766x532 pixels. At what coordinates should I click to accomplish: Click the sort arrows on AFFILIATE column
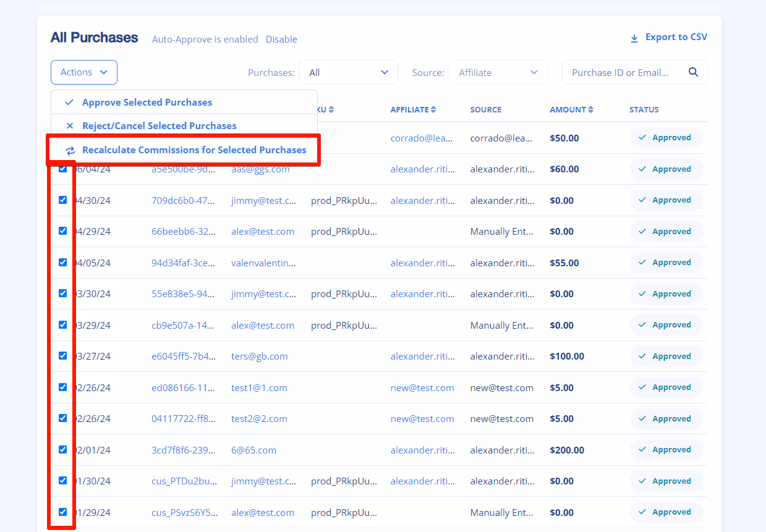pos(434,109)
